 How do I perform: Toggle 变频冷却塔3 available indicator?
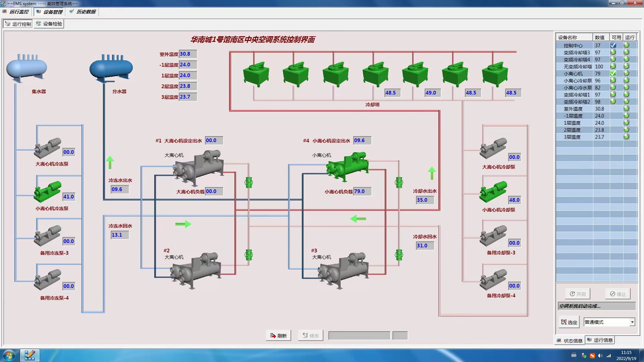(613, 52)
